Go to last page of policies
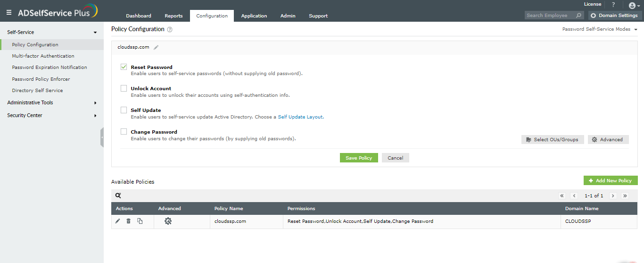The height and width of the screenshot is (263, 644). click(x=625, y=195)
